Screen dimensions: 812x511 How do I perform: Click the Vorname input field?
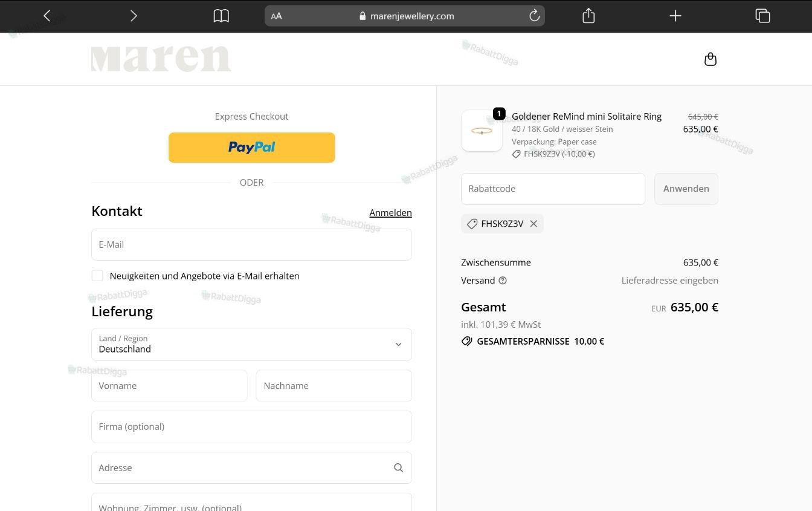(169, 386)
